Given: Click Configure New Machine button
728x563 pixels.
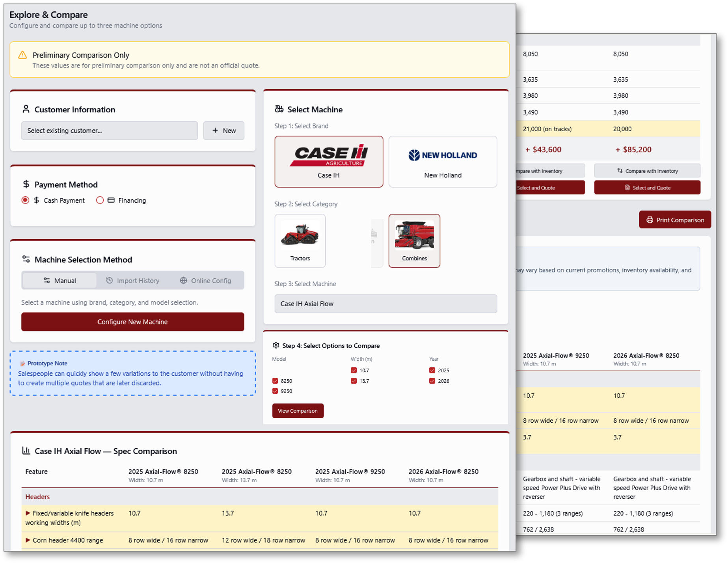Looking at the screenshot, I should click(133, 322).
